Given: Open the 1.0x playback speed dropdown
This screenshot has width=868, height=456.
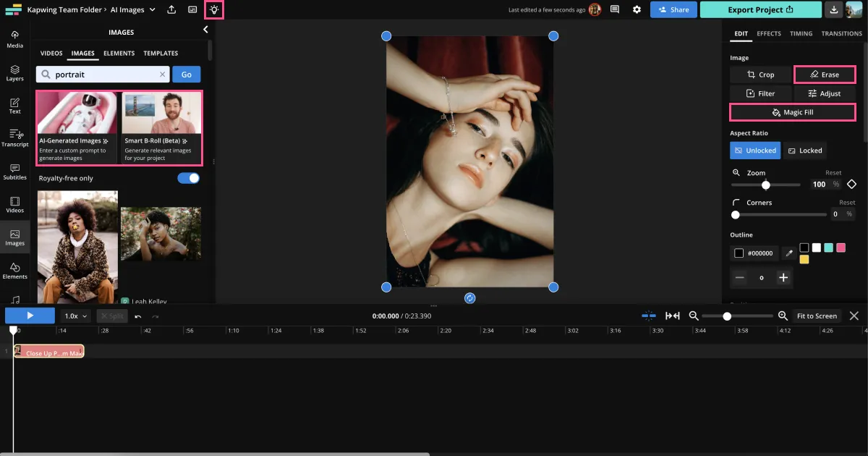Looking at the screenshot, I should (75, 316).
